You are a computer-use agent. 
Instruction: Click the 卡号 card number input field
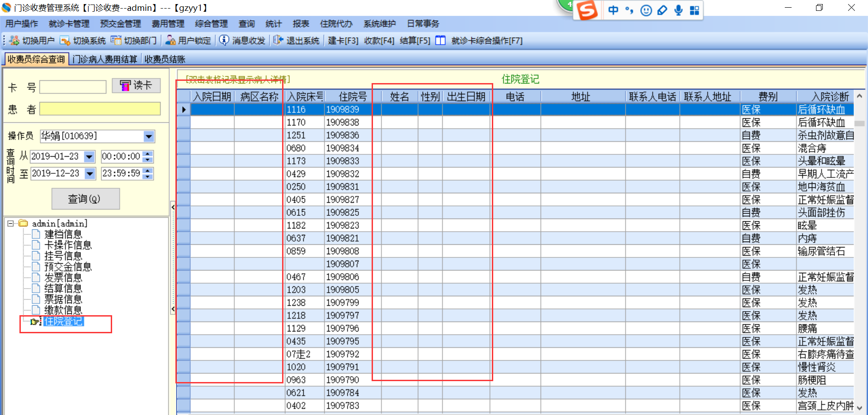73,87
